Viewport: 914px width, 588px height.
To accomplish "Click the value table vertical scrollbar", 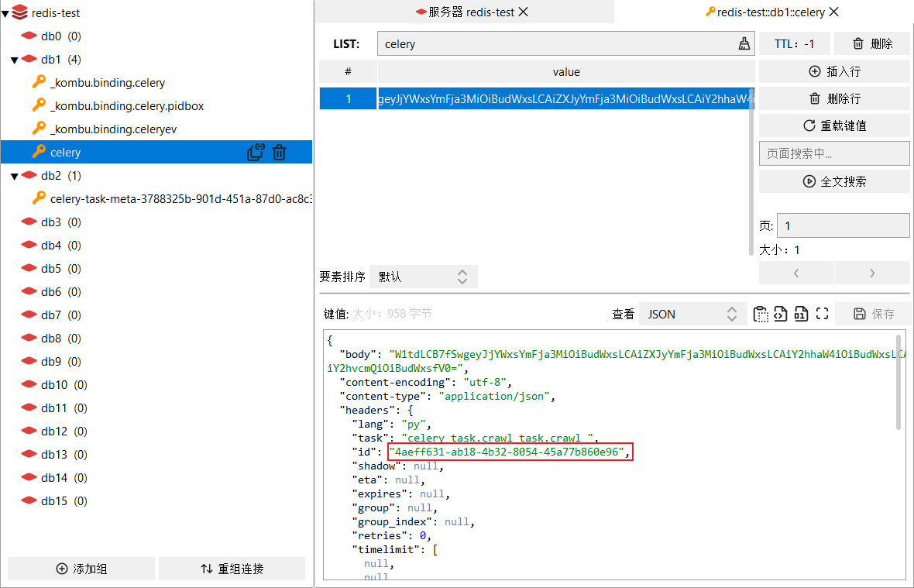I will point(751,172).
